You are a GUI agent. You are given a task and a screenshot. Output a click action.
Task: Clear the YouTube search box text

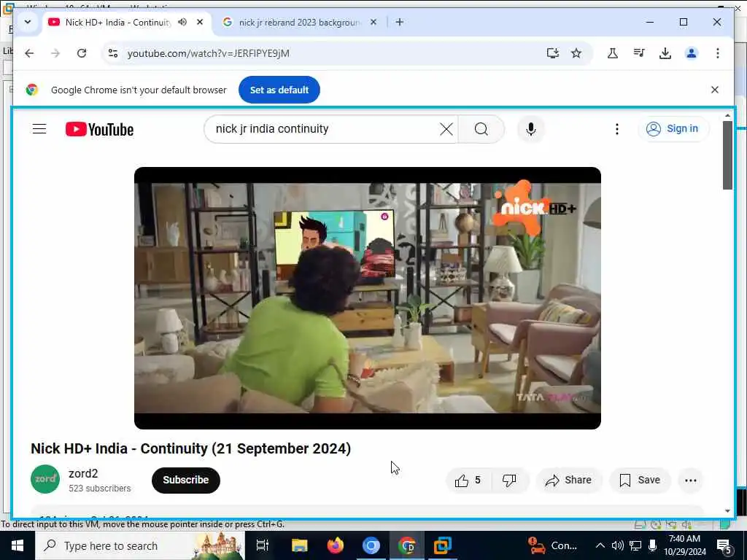coord(446,129)
